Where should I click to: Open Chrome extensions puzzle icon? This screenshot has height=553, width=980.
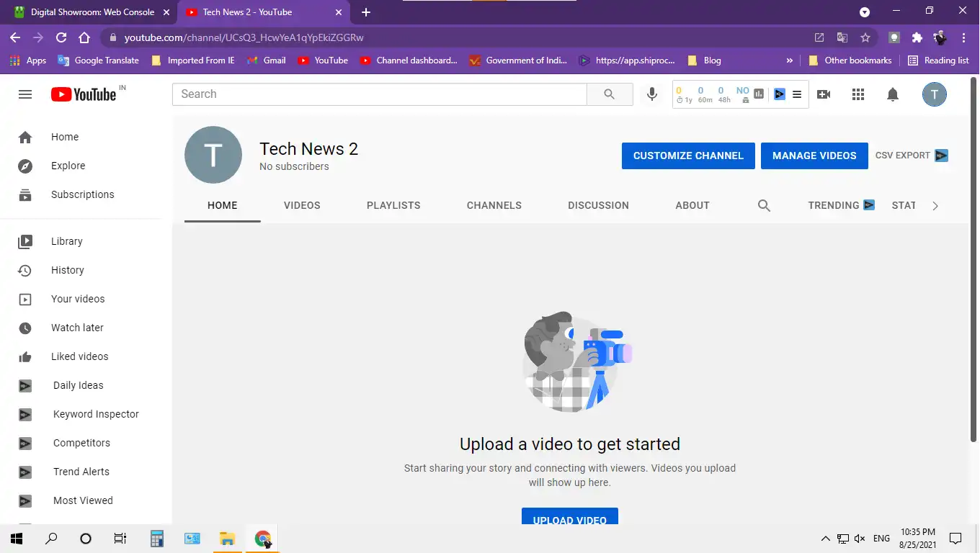(x=917, y=37)
